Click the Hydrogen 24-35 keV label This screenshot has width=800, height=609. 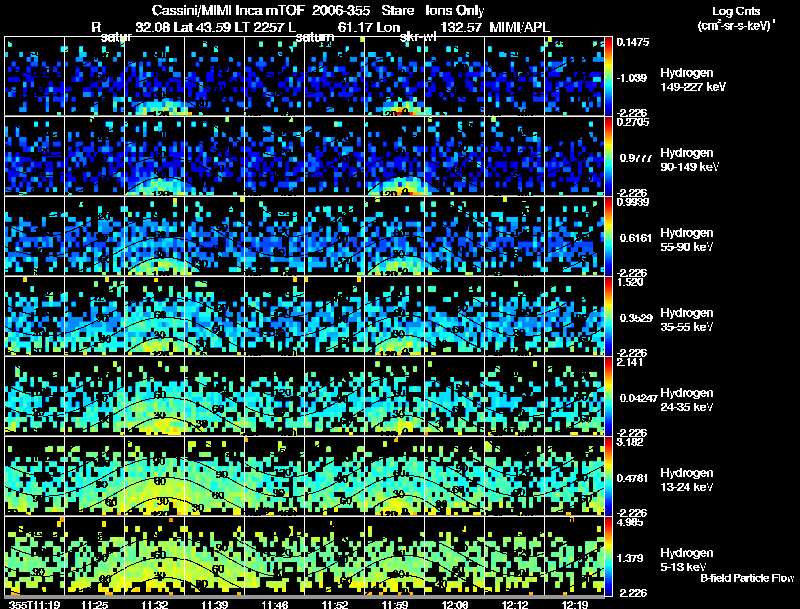pyautogui.click(x=687, y=400)
